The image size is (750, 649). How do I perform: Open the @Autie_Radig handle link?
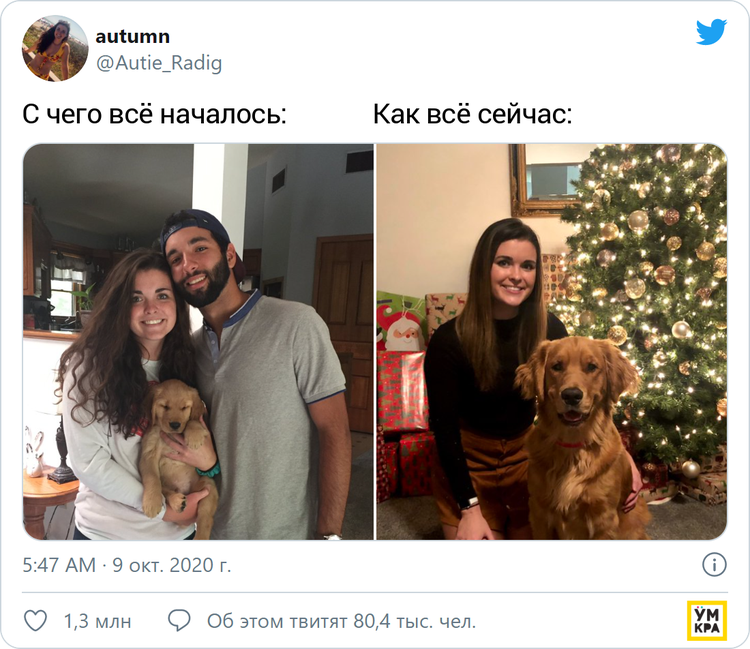159,63
